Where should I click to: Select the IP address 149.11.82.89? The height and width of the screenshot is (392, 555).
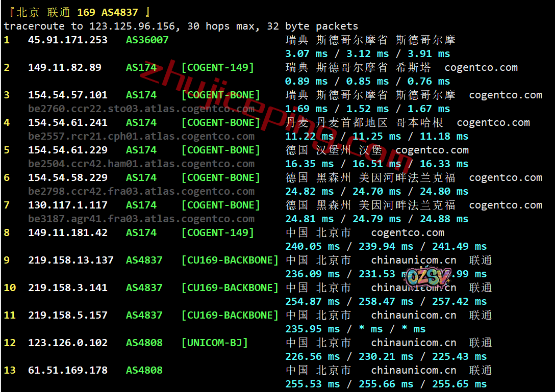[65, 67]
